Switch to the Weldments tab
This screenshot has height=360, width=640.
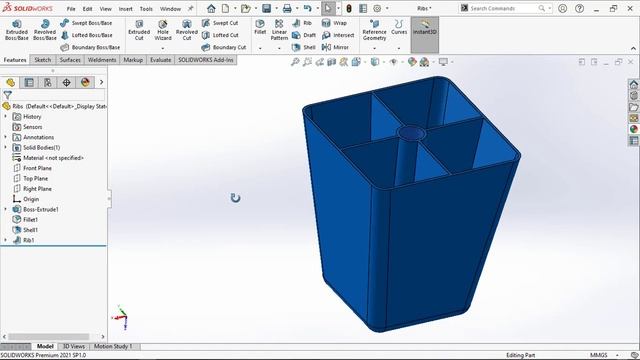tap(102, 60)
